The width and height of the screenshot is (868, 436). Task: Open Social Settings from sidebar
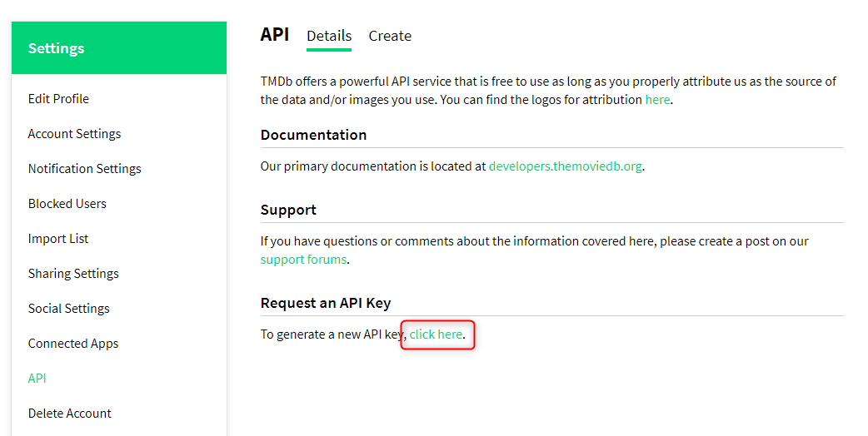(68, 309)
